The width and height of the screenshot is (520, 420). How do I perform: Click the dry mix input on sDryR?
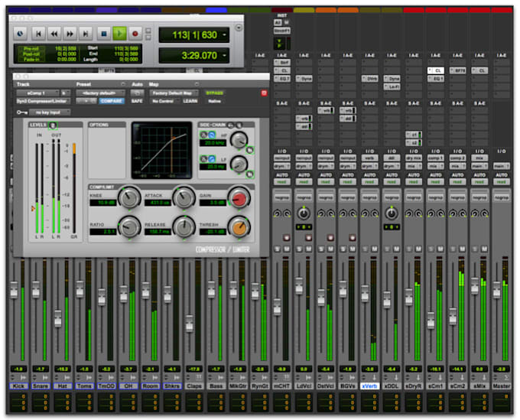point(414,158)
